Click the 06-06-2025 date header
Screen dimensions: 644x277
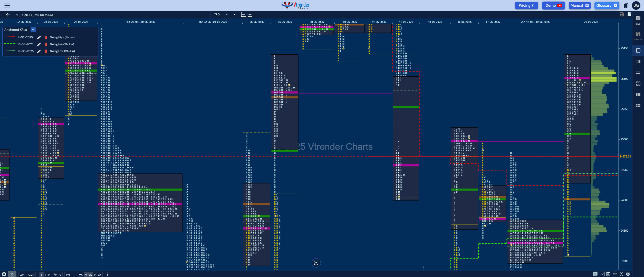click(x=285, y=22)
